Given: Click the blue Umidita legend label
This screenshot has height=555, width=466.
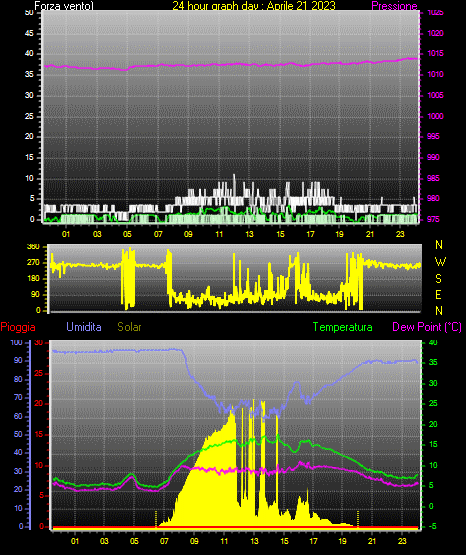Looking at the screenshot, I should (84, 327).
